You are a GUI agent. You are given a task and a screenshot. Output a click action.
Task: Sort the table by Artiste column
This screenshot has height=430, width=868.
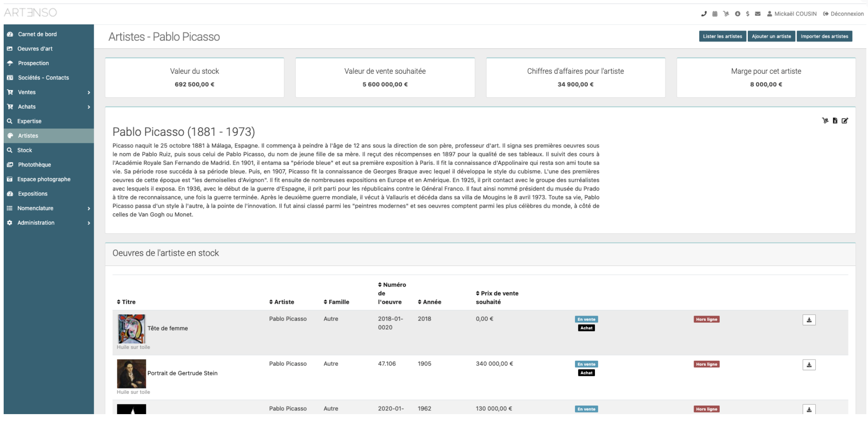(x=282, y=302)
